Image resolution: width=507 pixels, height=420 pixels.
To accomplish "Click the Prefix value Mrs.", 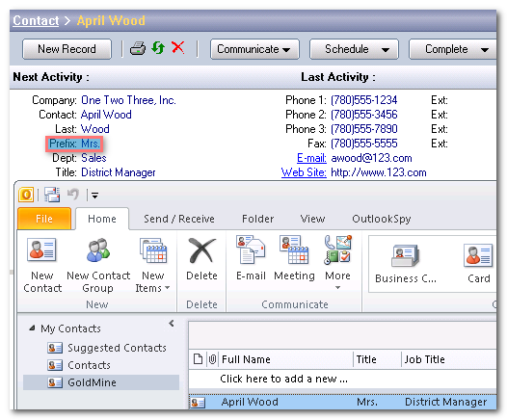I will click(91, 144).
